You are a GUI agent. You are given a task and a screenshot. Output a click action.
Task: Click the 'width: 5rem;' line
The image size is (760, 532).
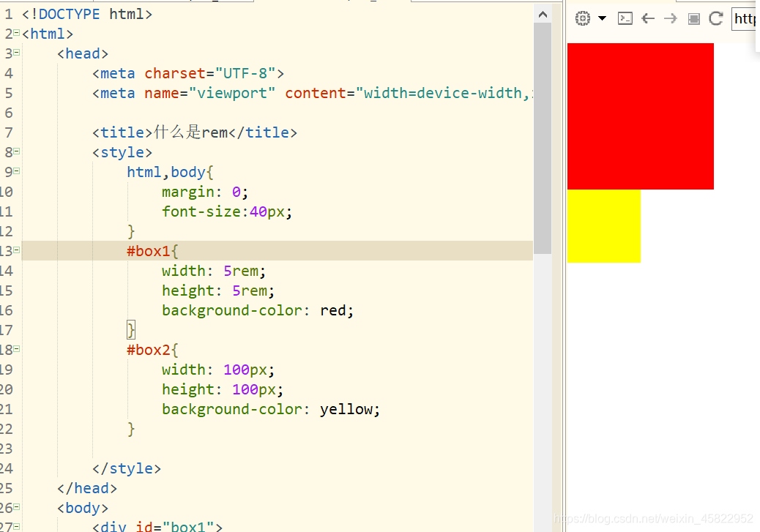coord(214,271)
